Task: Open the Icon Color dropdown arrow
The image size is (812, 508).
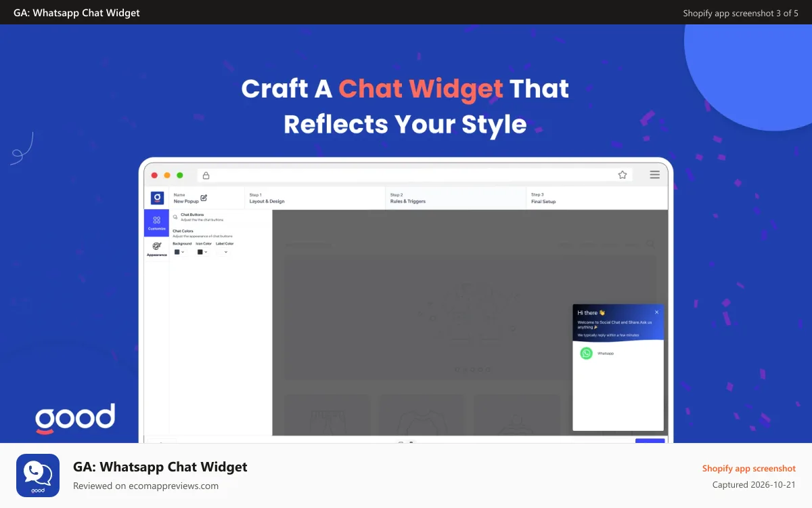Action: pyautogui.click(x=206, y=252)
